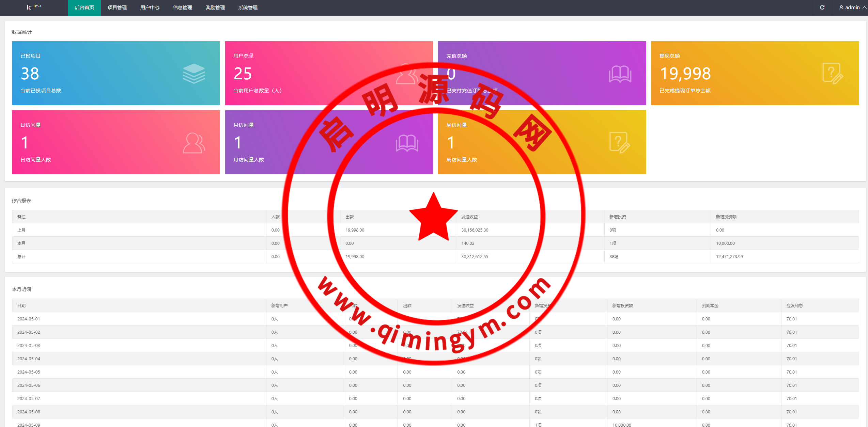Screen dimensions: 868x427
Task: Click the layers icon in 已投项目 card
Action: click(x=194, y=74)
